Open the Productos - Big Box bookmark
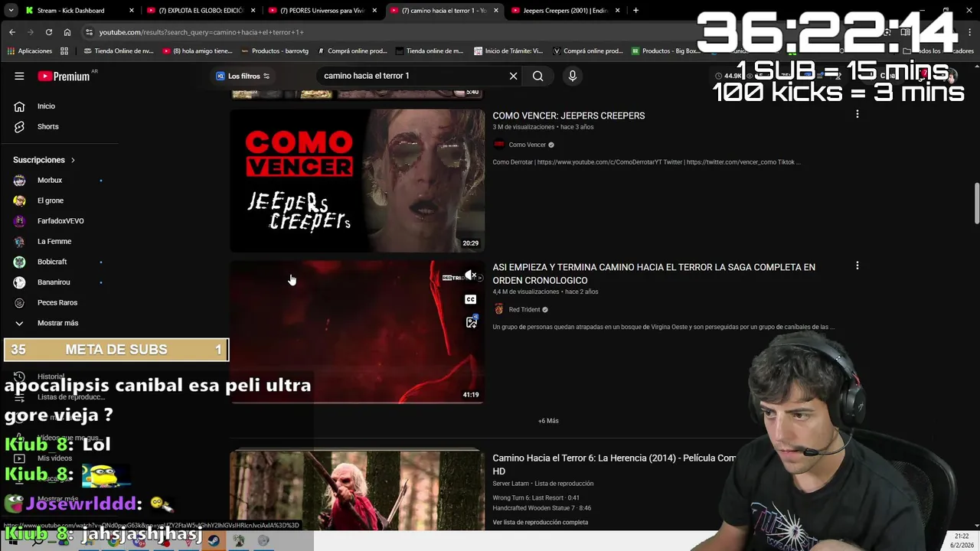980x551 pixels. tap(666, 51)
